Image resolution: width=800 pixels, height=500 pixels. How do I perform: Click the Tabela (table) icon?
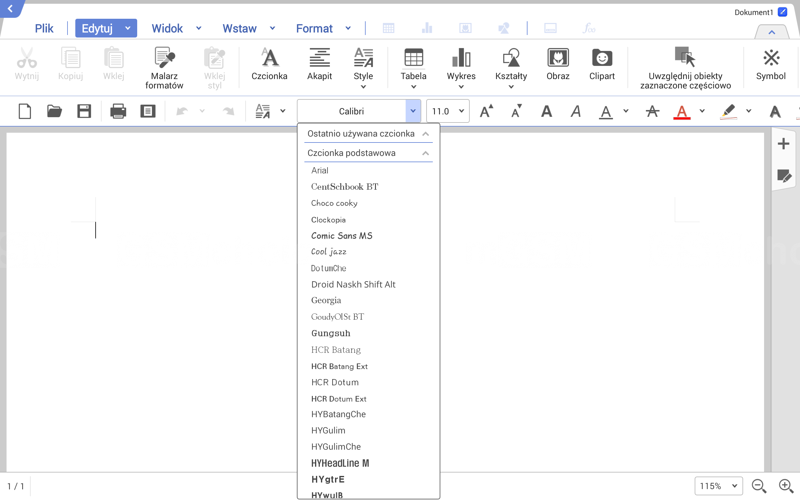pyautogui.click(x=413, y=64)
